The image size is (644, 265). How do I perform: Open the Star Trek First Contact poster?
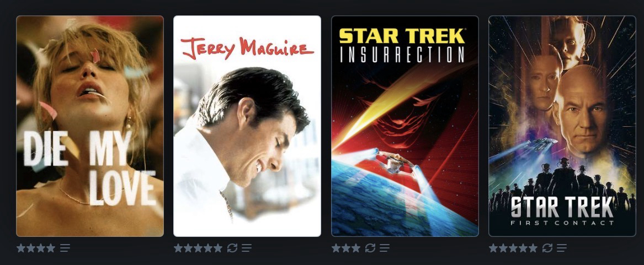pos(562,126)
